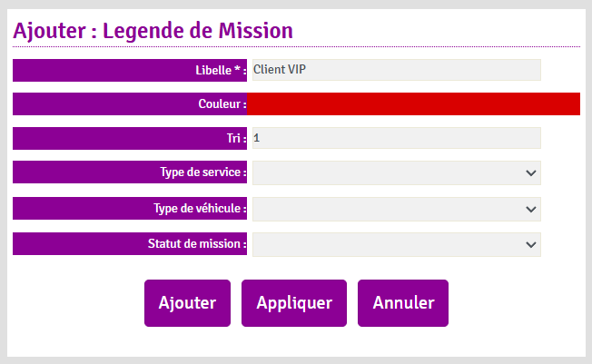
Task: Open the Statut de mission dropdown
Action: (x=396, y=244)
